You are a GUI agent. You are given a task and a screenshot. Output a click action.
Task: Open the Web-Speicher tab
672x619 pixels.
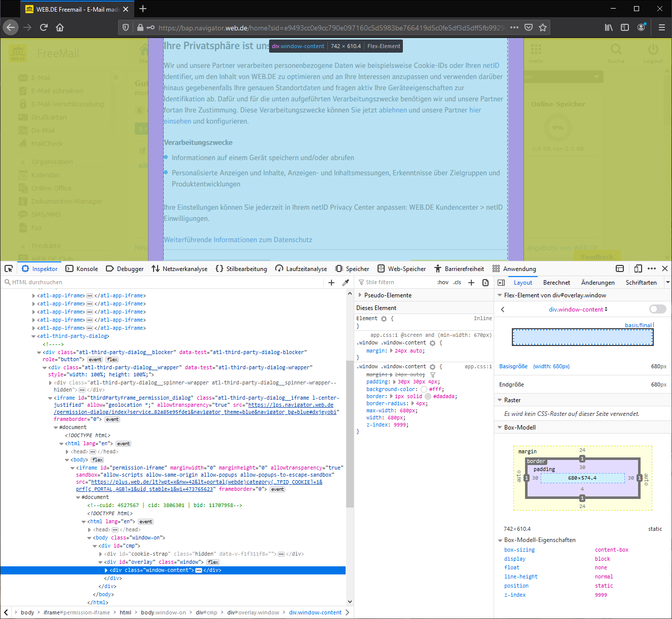(401, 268)
